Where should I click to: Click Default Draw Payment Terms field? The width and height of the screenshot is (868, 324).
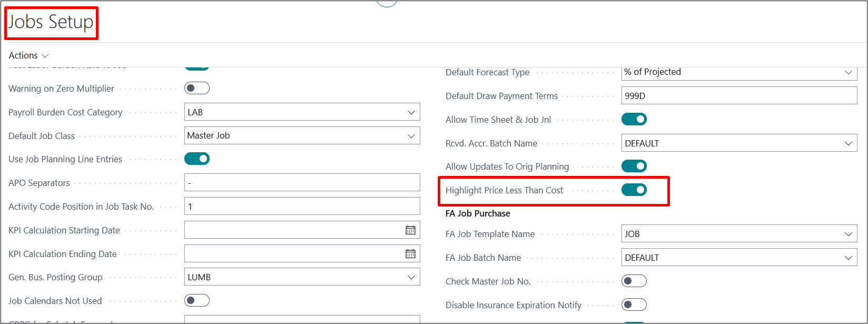point(739,96)
